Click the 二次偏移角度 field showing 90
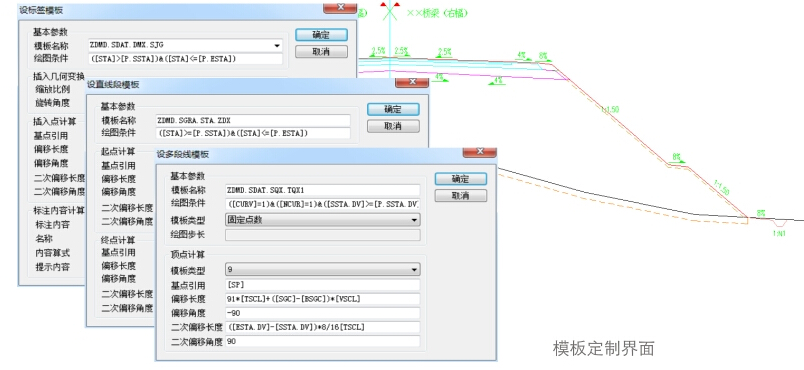The height and width of the screenshot is (370, 804). [323, 341]
